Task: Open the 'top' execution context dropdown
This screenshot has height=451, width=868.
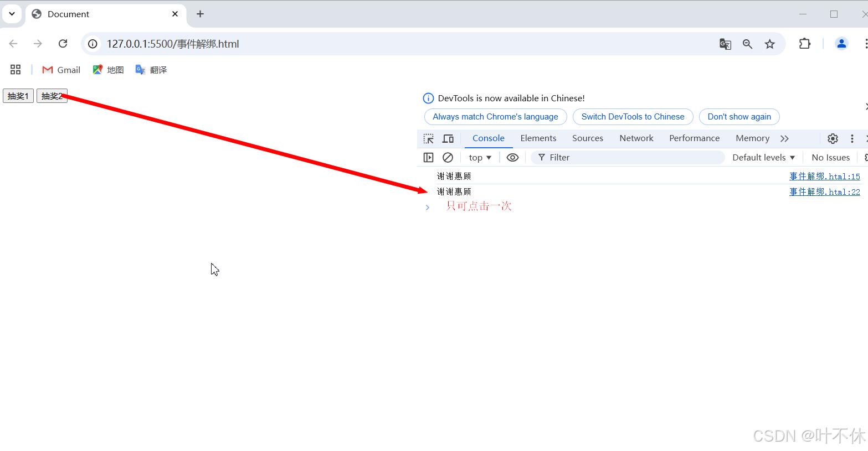Action: [480, 157]
